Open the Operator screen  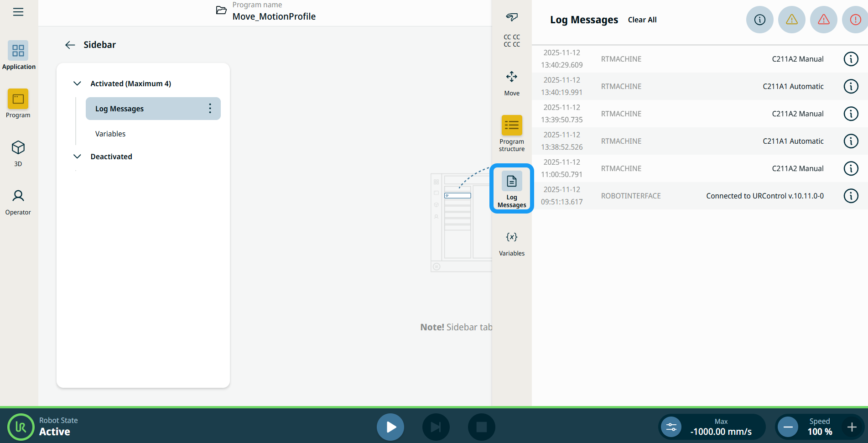(x=18, y=202)
